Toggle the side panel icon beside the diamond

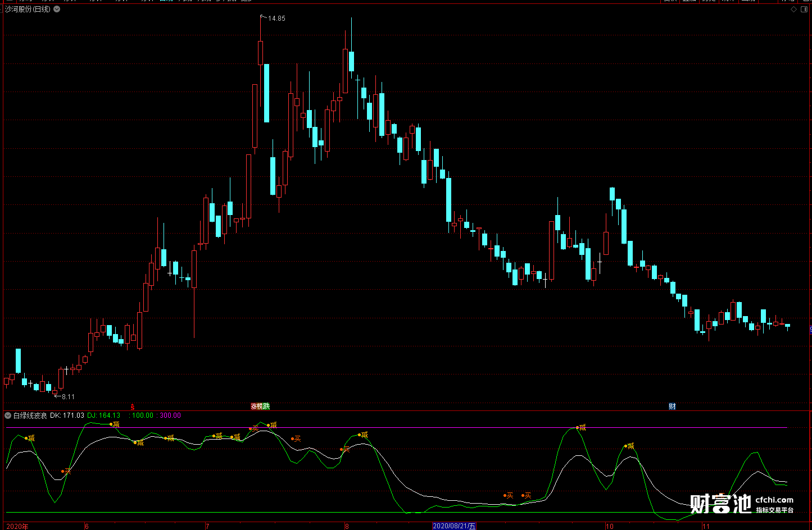(804, 9)
